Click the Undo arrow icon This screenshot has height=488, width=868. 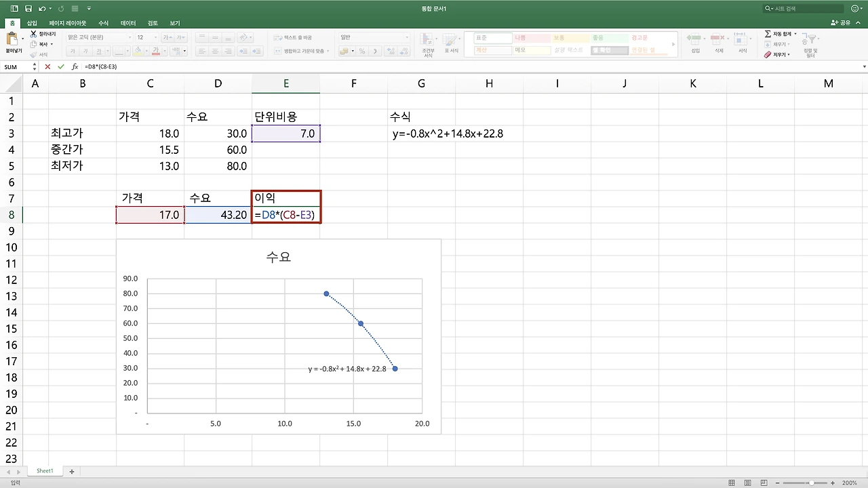pyautogui.click(x=42, y=9)
